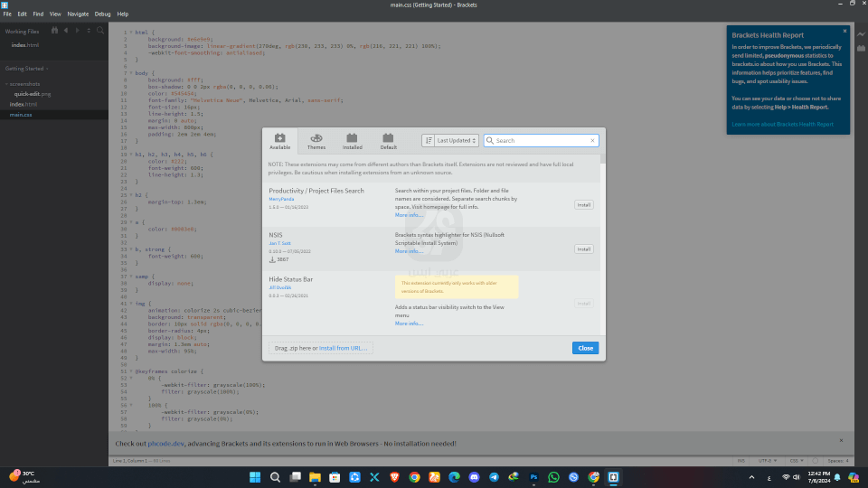Toggle INS insert mode in status bar
Screen dimensions: 868x488
click(741, 461)
